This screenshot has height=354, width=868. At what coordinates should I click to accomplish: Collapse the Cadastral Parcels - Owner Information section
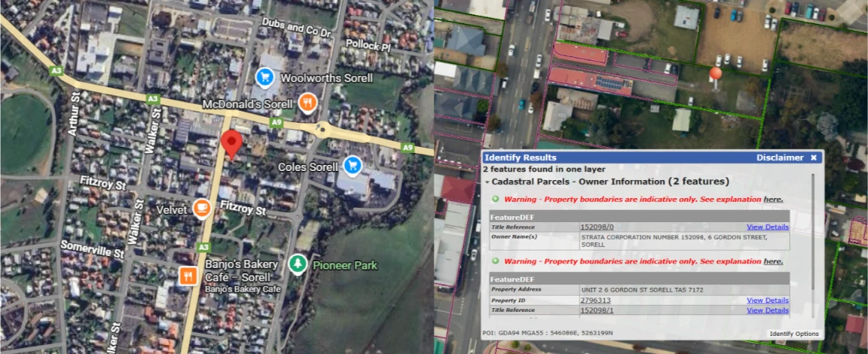(487, 182)
